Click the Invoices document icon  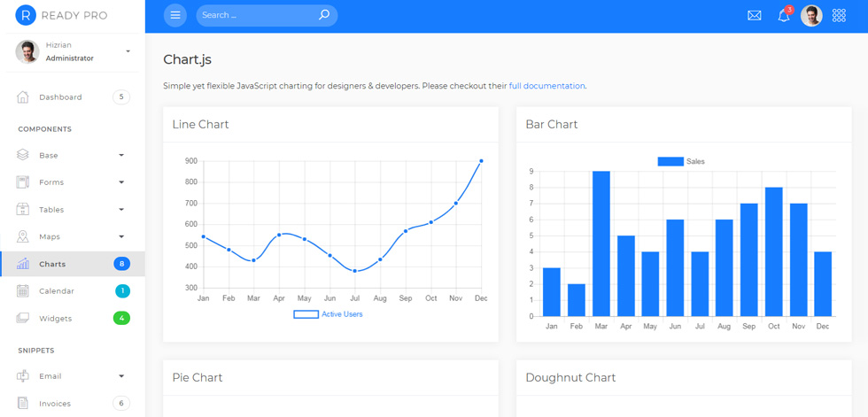coord(23,403)
